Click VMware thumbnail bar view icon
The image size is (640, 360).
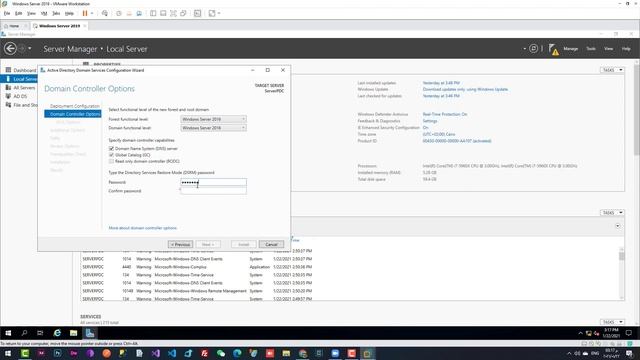coord(163,13)
